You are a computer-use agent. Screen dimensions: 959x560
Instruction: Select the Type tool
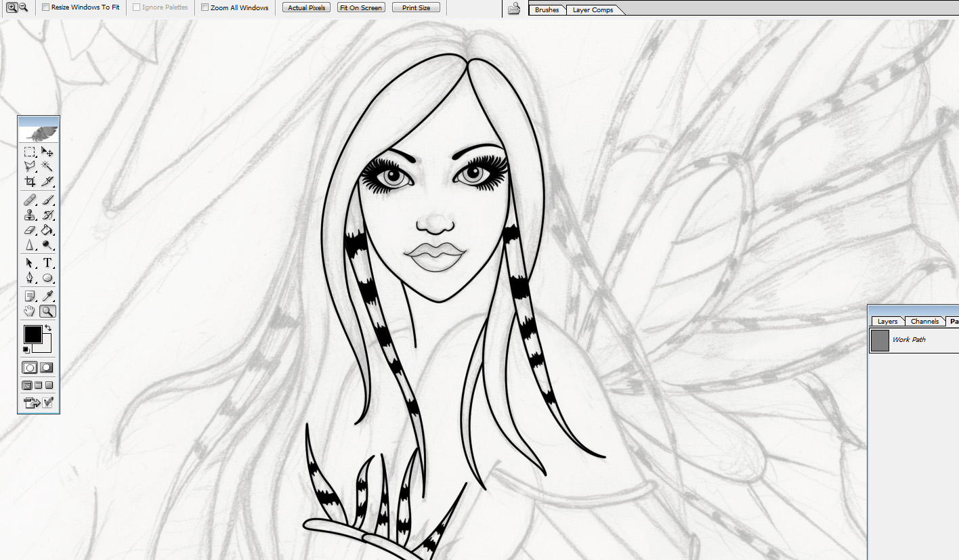pos(48,263)
